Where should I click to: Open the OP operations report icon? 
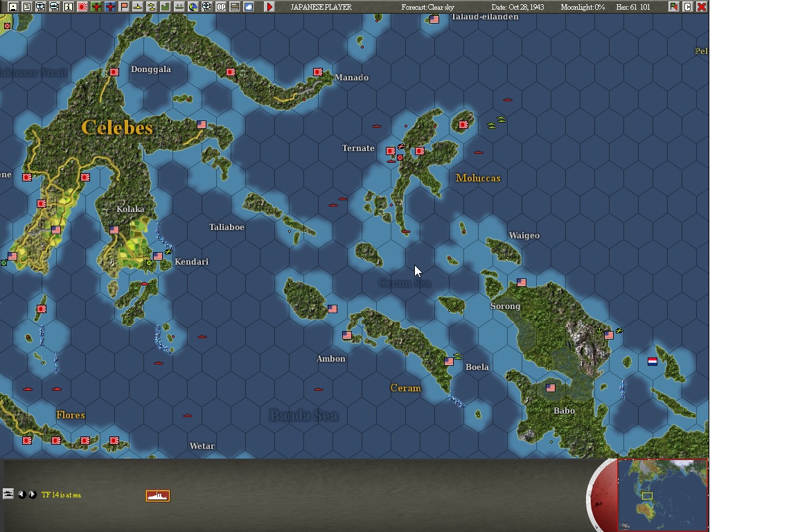click(221, 7)
